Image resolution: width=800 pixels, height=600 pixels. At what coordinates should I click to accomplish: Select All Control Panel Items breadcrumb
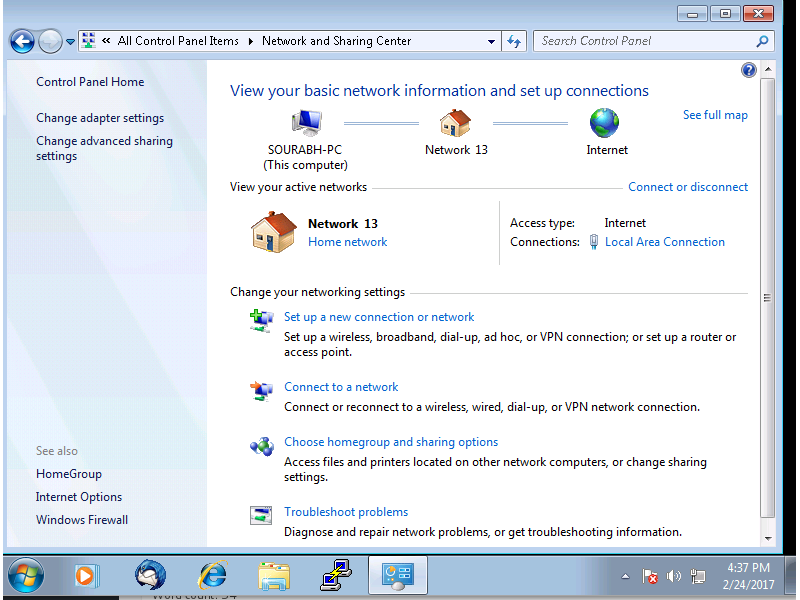pos(178,41)
